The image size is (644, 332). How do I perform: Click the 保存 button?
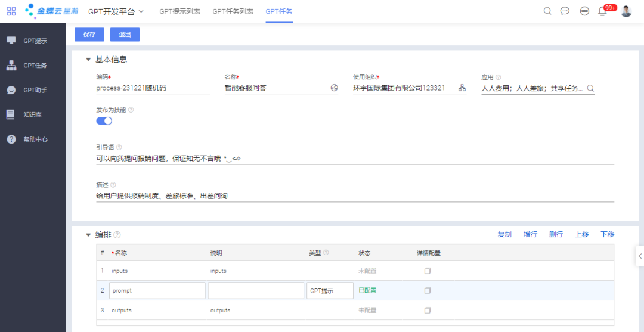click(89, 35)
